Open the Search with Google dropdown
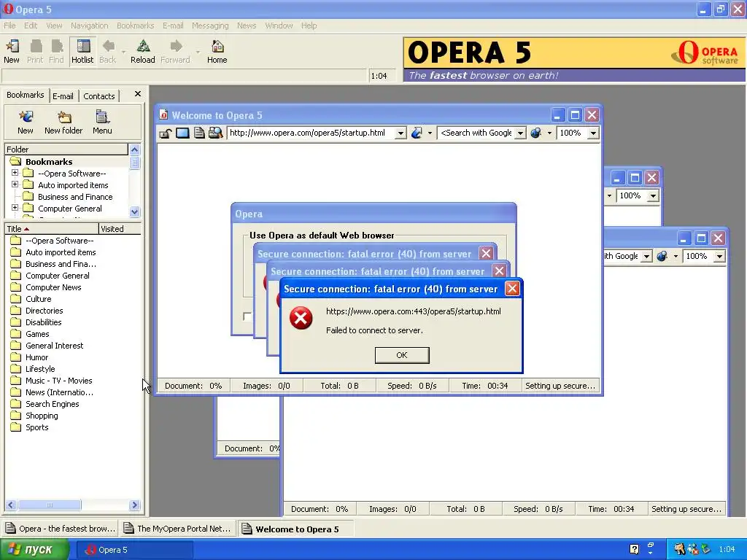747x560 pixels. (x=521, y=133)
